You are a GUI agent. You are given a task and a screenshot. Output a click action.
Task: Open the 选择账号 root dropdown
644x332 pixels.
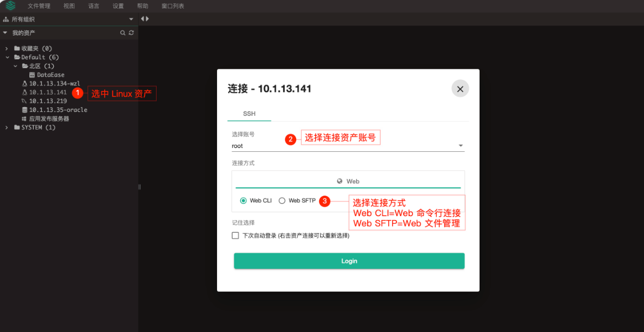click(348, 145)
